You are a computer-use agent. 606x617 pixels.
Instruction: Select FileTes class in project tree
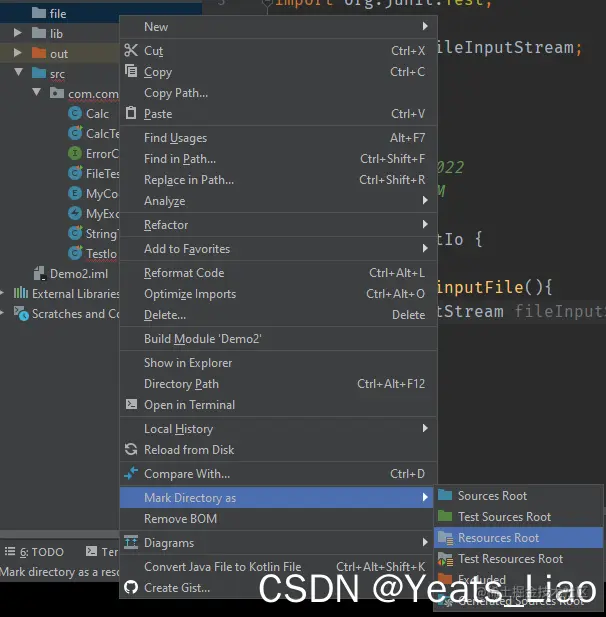click(94, 173)
